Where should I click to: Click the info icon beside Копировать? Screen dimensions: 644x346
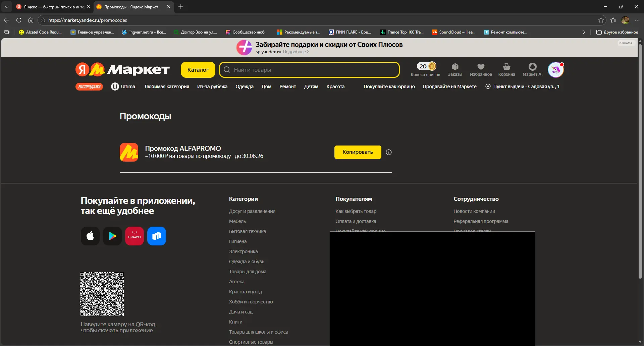point(389,152)
